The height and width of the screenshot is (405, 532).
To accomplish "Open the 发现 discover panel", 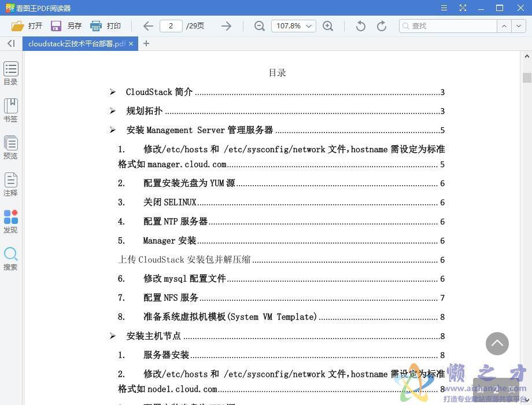I will click(10, 222).
